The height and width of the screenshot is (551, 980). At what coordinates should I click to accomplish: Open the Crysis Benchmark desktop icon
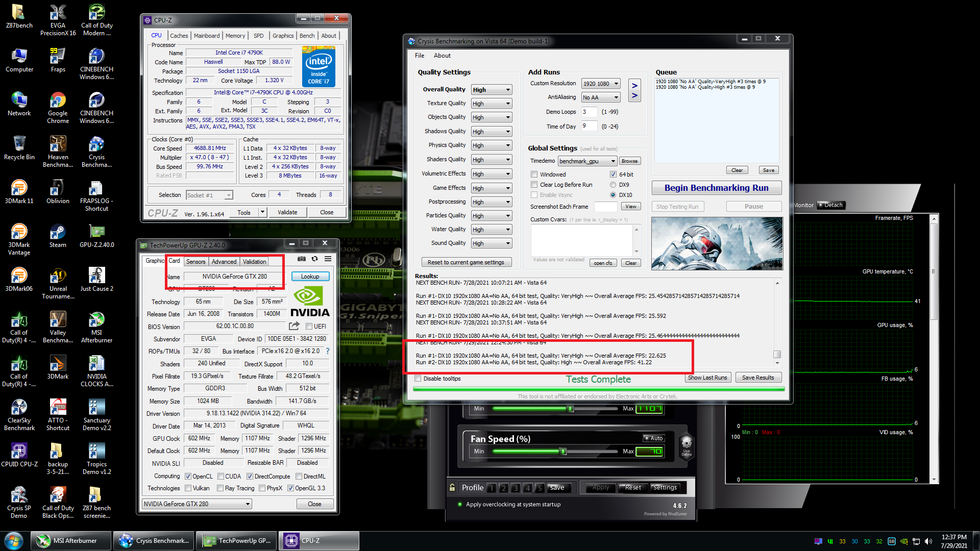tap(96, 152)
